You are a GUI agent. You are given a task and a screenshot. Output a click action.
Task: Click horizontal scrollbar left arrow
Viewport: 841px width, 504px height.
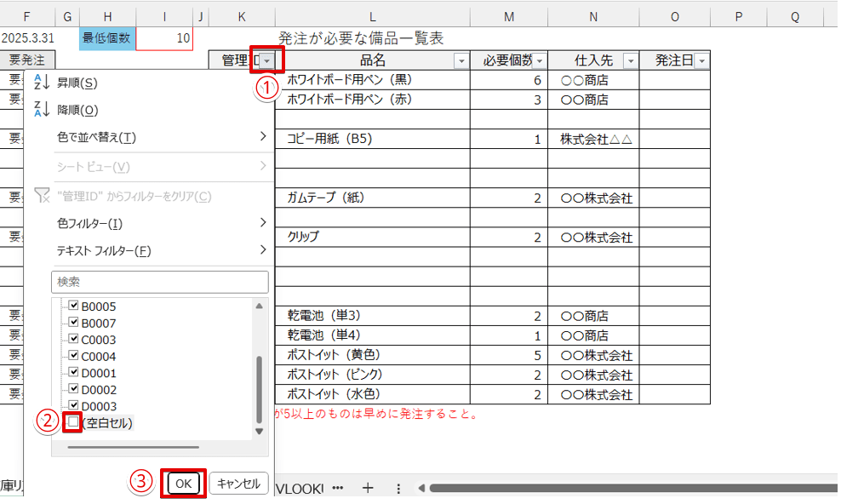pyautogui.click(x=421, y=488)
